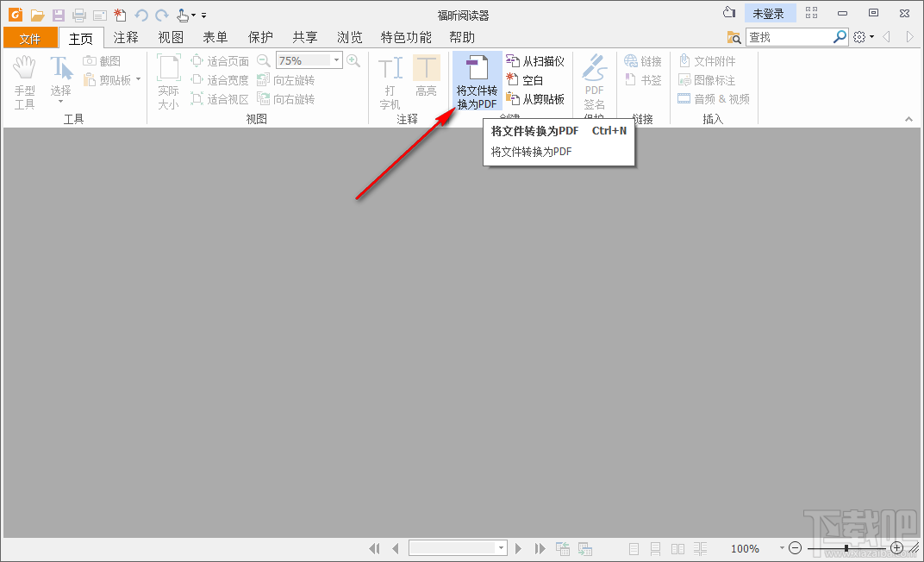Select the Highlight (高亮) tool
The image size is (924, 562).
427,79
